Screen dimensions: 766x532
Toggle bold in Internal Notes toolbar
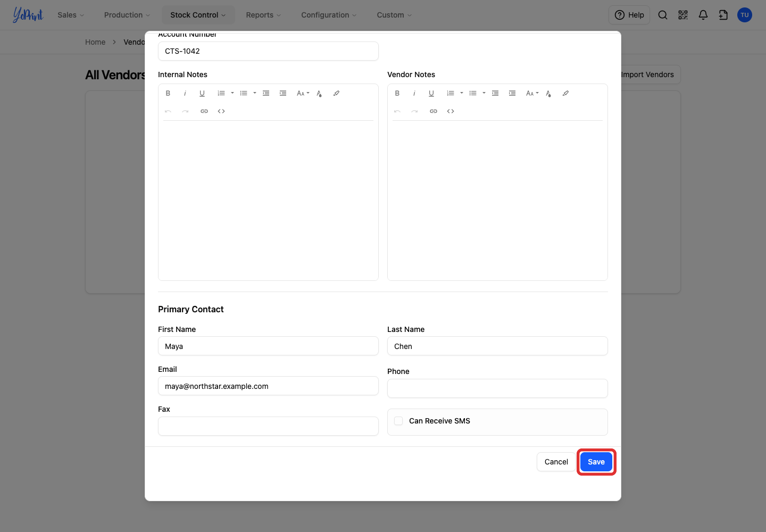[168, 93]
